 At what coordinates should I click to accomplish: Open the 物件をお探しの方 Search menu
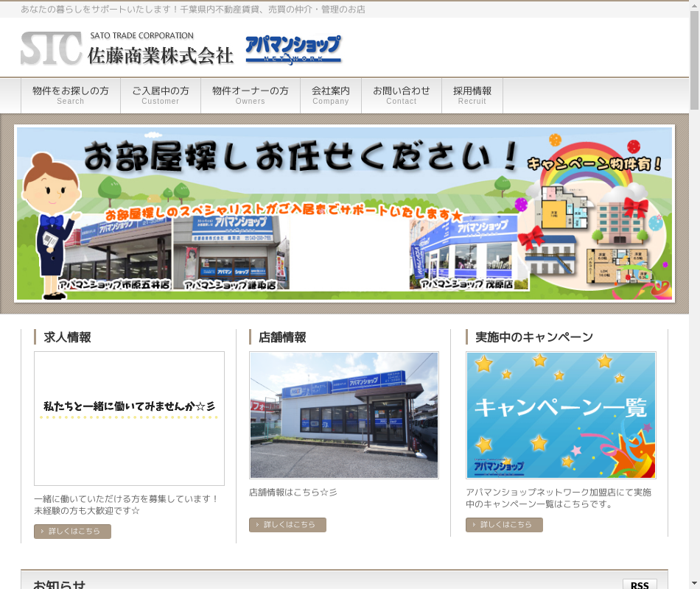point(71,96)
